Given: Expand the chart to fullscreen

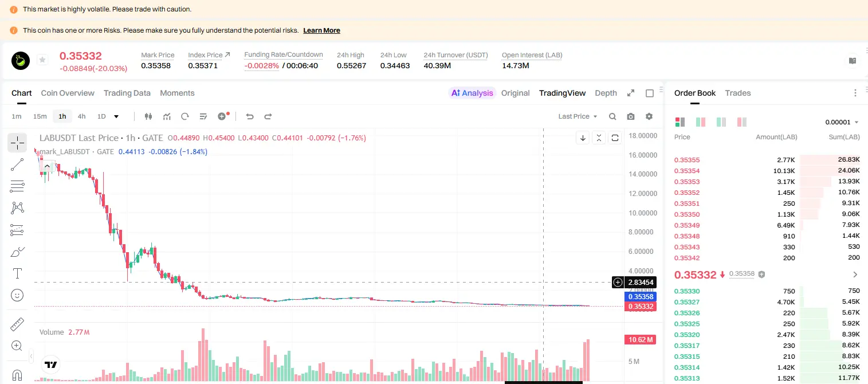Looking at the screenshot, I should 631,93.
